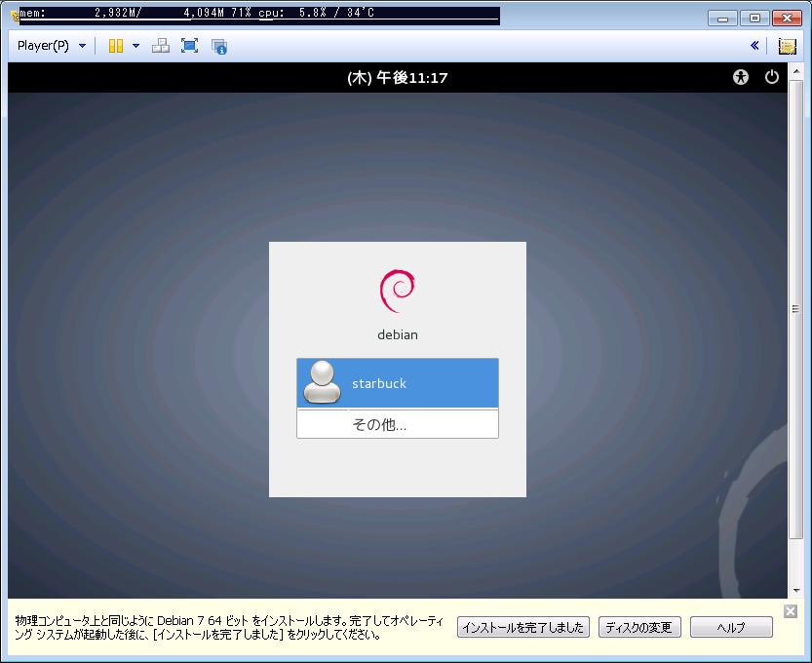
Task: Open ヘルプ for easy install
Action: click(x=731, y=627)
